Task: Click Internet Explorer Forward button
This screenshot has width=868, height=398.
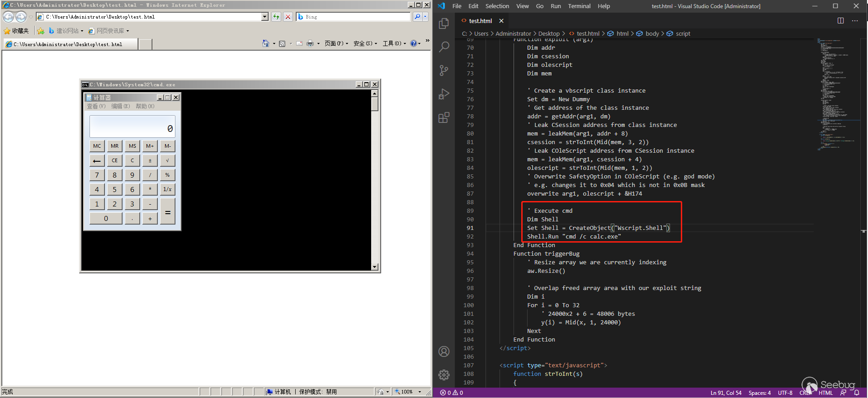Action: (x=21, y=17)
